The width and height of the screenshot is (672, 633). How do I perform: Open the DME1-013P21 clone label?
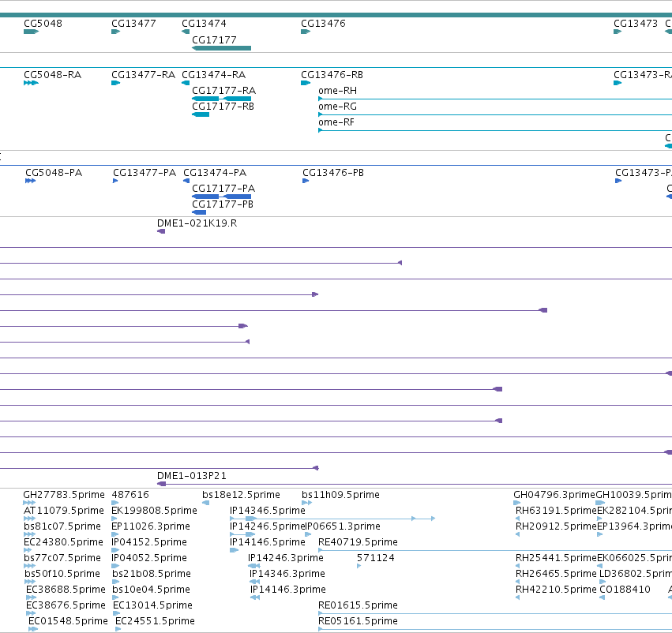tap(192, 476)
